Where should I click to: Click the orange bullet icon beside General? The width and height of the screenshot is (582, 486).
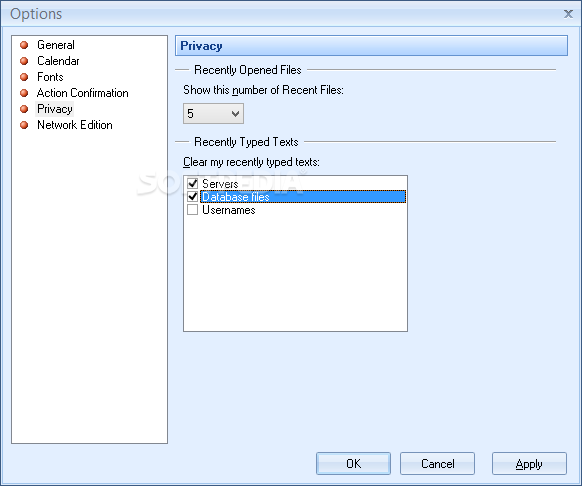pyautogui.click(x=24, y=45)
